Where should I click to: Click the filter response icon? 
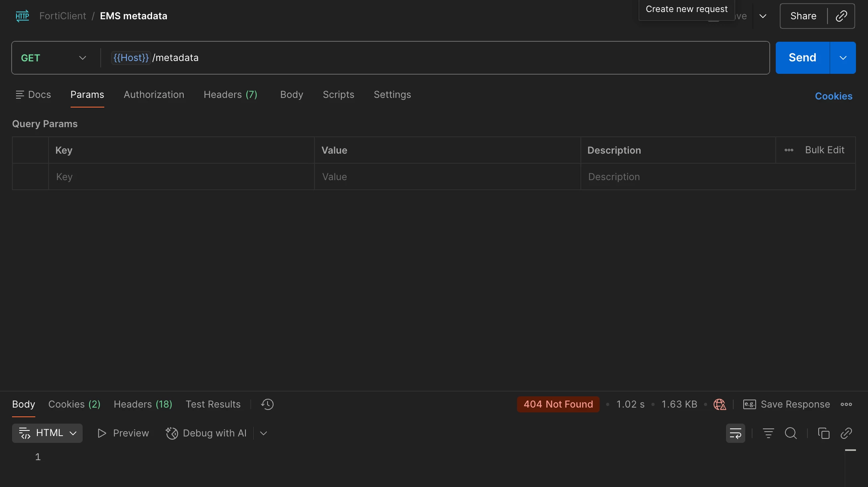(768, 433)
